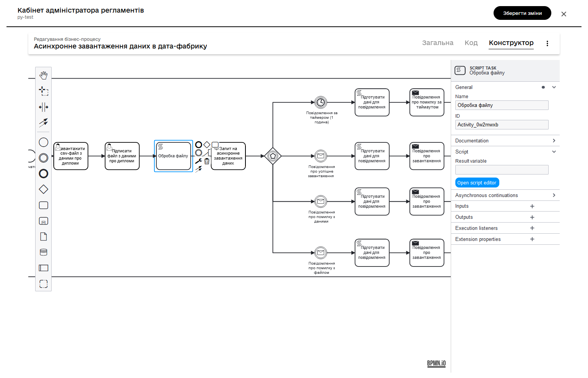Screen dimensions: 588x378
Task: Switch to the Код tab
Action: click(x=471, y=43)
